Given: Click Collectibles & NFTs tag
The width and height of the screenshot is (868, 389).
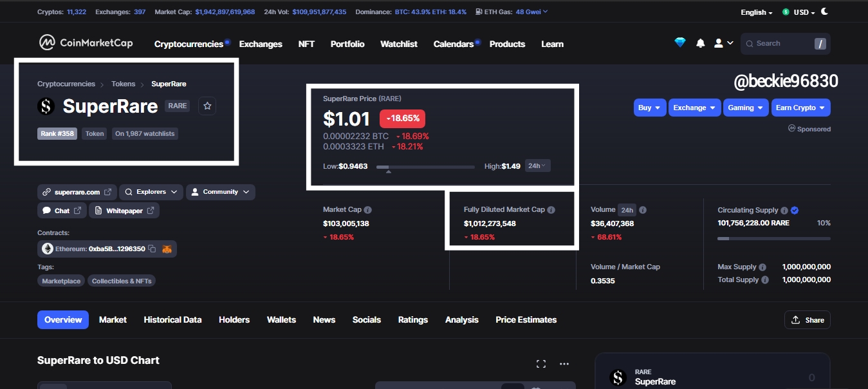Looking at the screenshot, I should (x=122, y=281).
